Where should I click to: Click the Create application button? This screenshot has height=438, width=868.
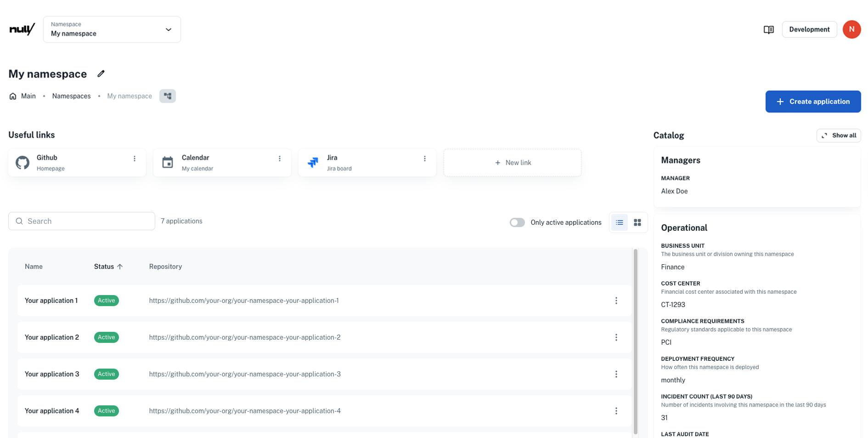point(813,101)
